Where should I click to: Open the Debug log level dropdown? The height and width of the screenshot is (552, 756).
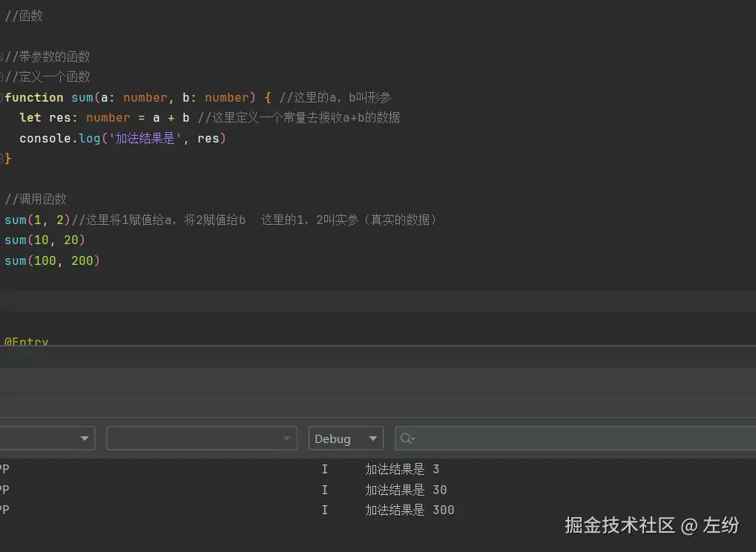(346, 438)
